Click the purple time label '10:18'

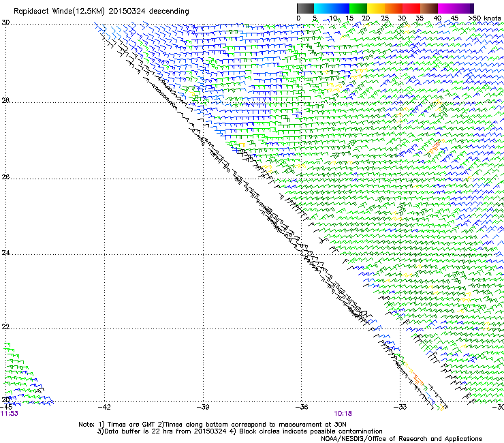click(x=343, y=414)
